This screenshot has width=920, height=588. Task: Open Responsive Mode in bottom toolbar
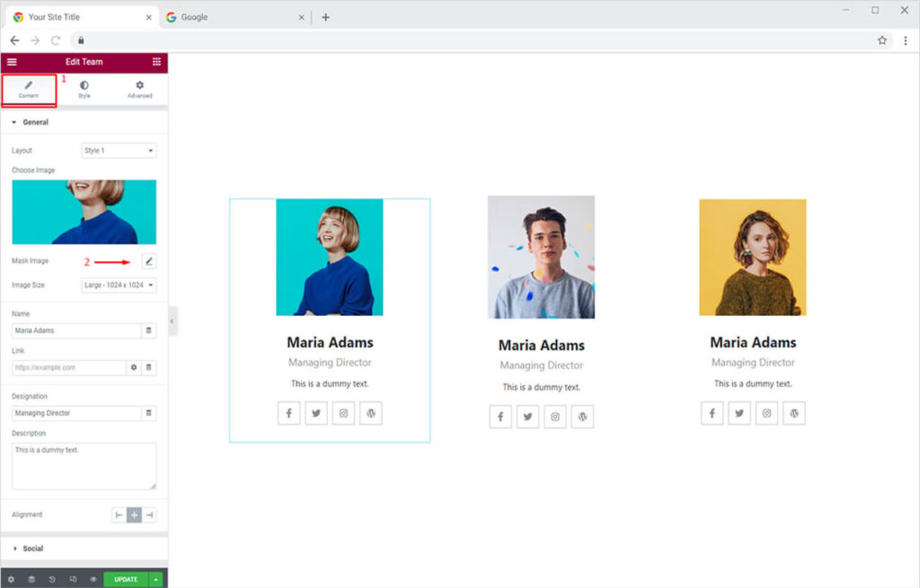coord(73,579)
